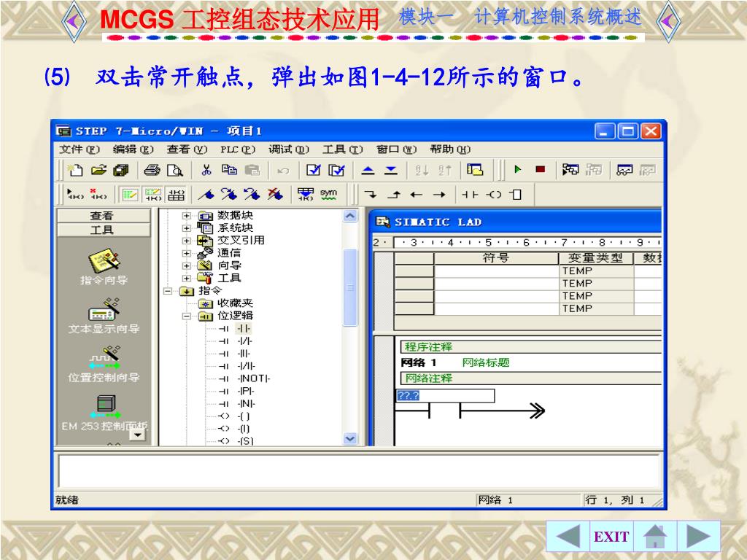Click the Paste icon

[252, 169]
